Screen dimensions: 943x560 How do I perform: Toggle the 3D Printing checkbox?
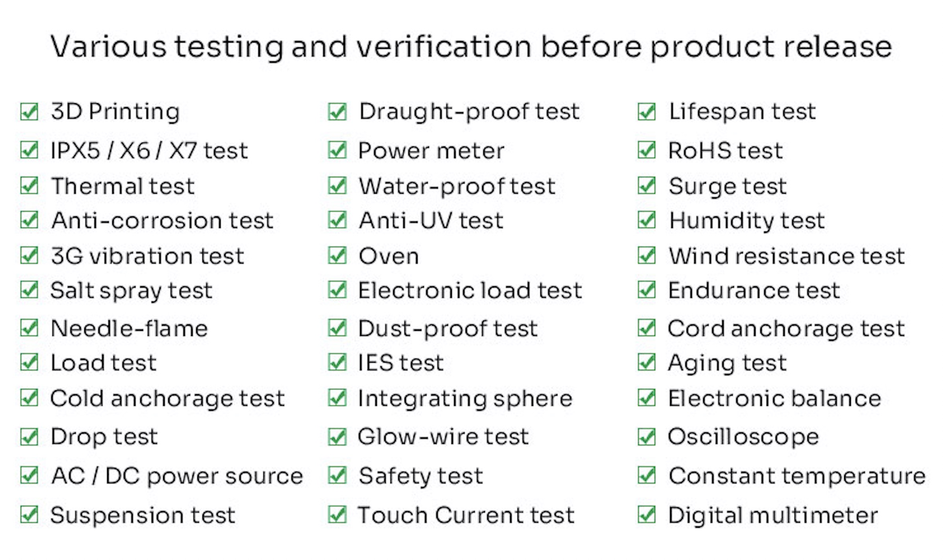[x=29, y=112]
